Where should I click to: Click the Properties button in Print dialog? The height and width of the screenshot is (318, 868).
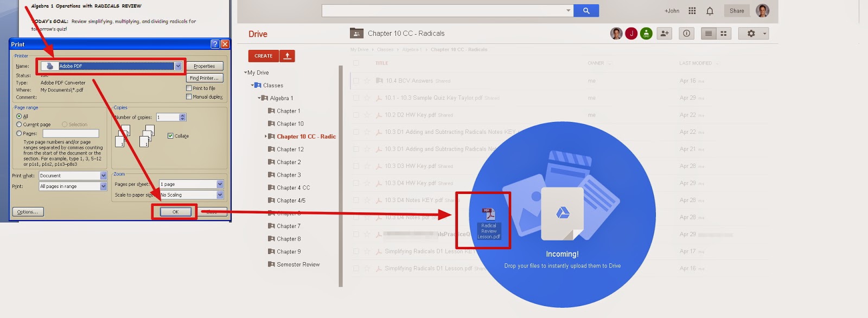click(204, 66)
